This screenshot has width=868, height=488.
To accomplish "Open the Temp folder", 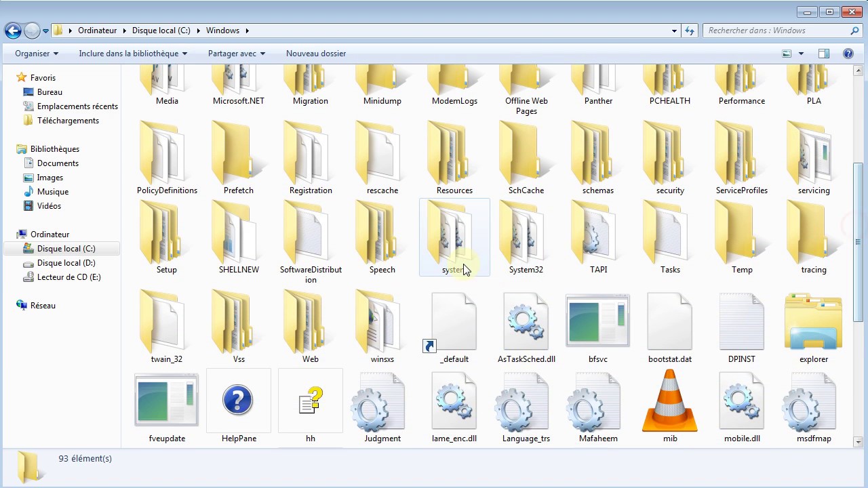I will pyautogui.click(x=741, y=237).
